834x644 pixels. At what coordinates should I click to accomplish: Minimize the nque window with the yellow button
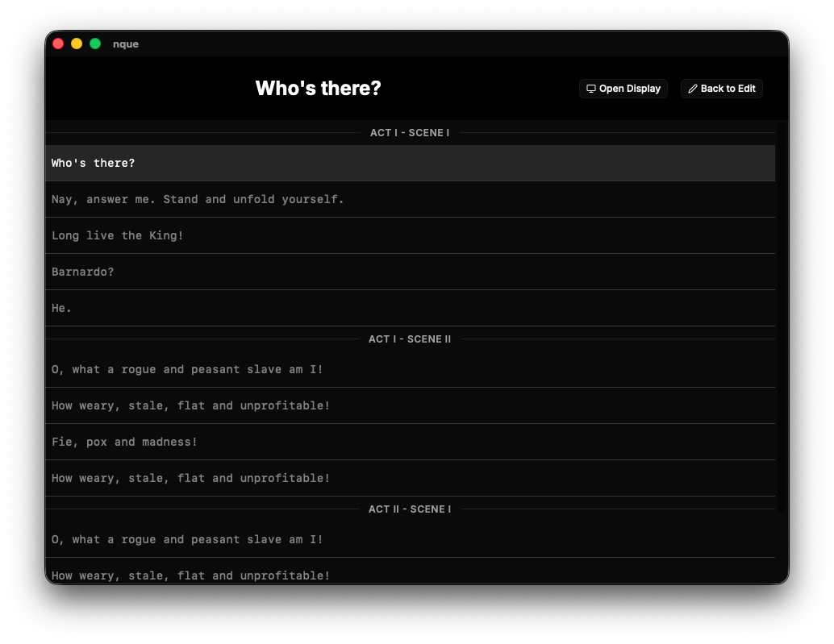pyautogui.click(x=77, y=44)
